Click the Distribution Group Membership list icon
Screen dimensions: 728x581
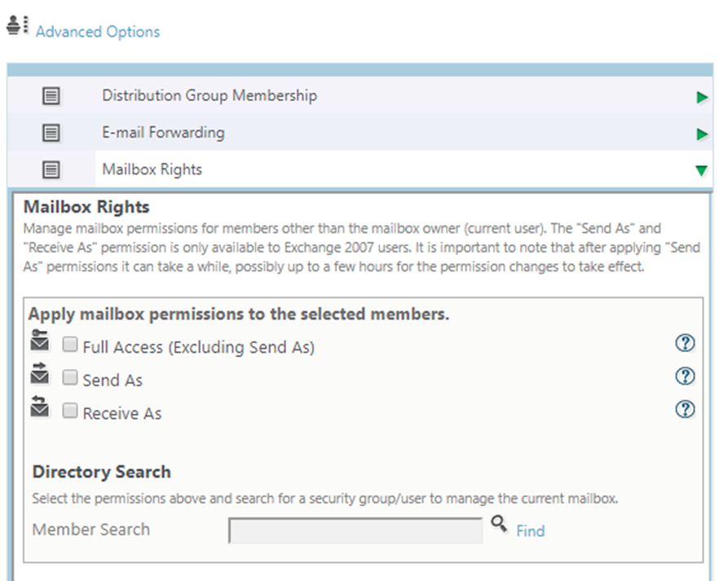click(x=51, y=96)
